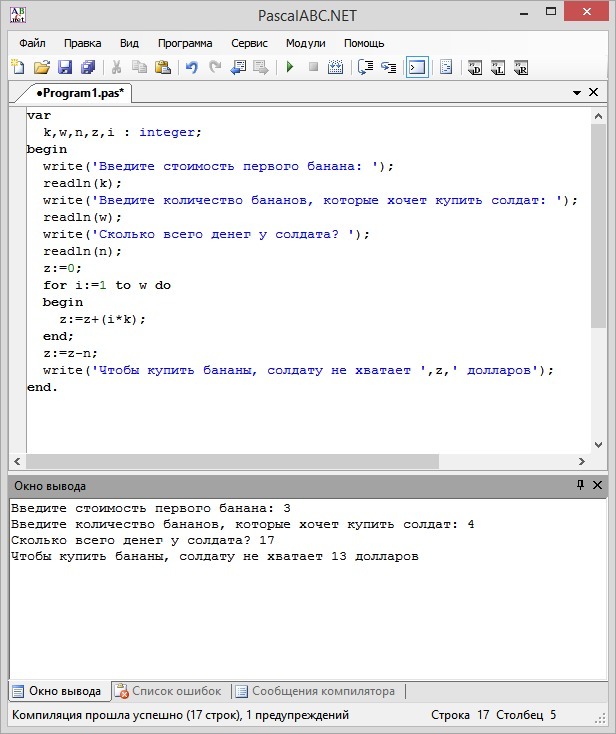Step over debugging icon

click(389, 67)
